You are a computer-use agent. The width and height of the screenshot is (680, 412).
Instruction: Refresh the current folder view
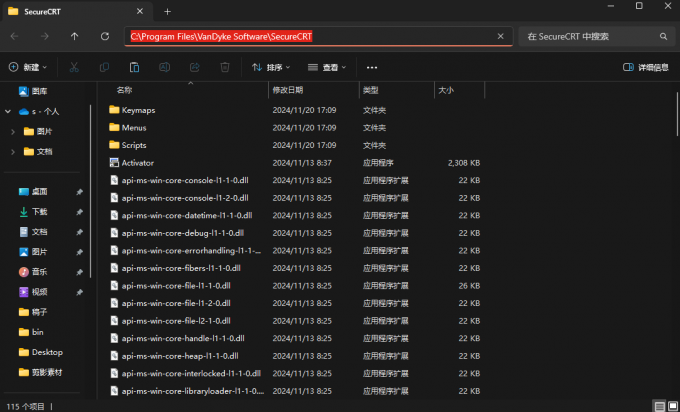(x=105, y=36)
